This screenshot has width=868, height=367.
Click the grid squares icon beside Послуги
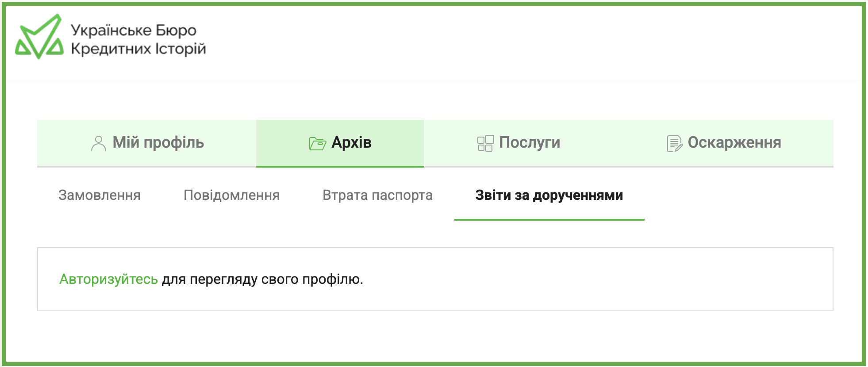click(x=485, y=143)
